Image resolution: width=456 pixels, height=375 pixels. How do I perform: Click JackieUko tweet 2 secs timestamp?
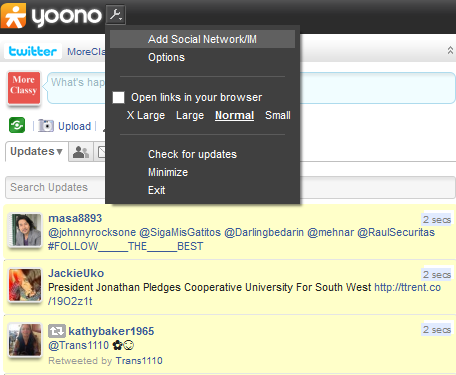tap(437, 275)
